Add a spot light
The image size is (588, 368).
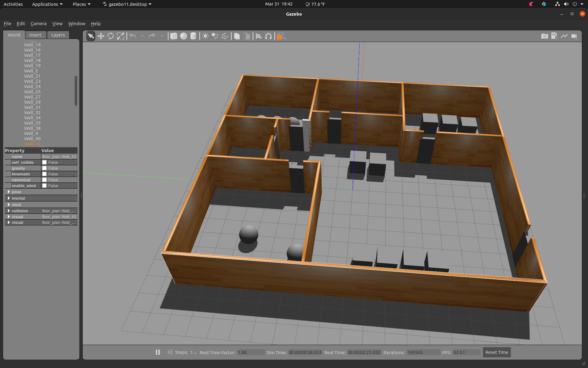(215, 36)
